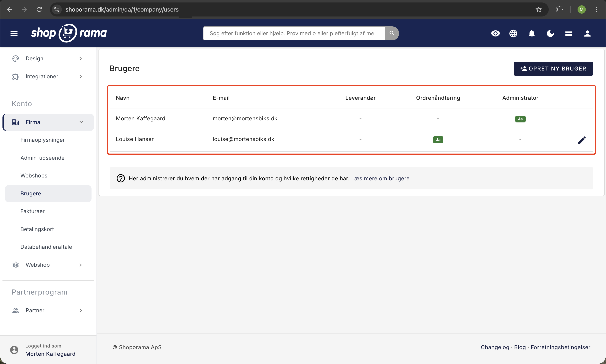Expand the Webshop chevron
The width and height of the screenshot is (606, 364).
click(81, 265)
